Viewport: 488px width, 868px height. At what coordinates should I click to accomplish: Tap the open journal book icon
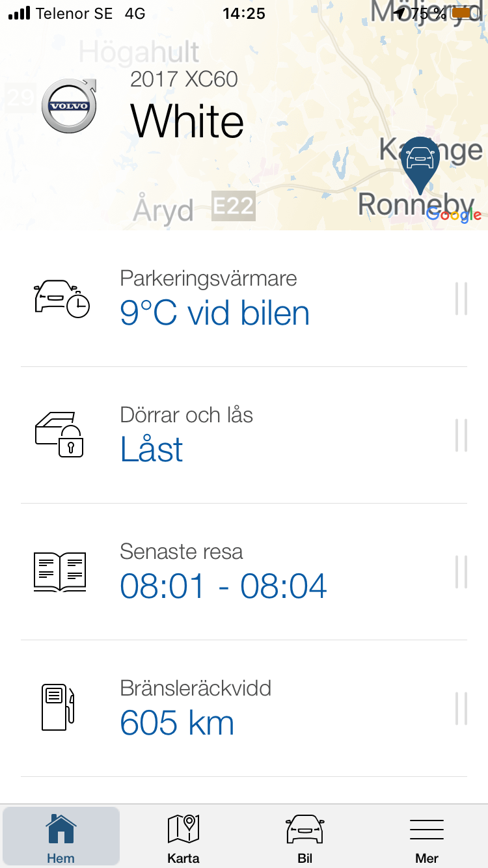59,572
